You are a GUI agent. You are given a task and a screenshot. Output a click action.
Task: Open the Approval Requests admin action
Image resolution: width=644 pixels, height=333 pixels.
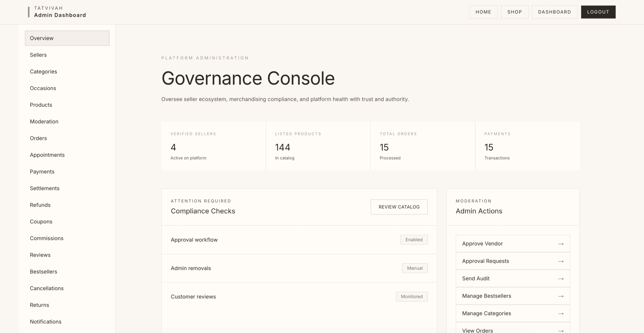point(513,261)
